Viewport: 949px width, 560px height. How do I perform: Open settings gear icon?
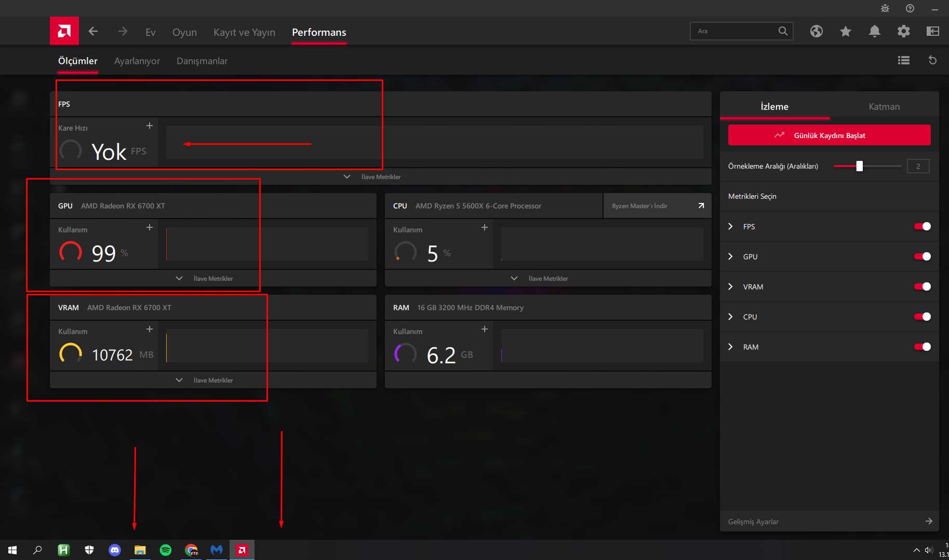(904, 31)
